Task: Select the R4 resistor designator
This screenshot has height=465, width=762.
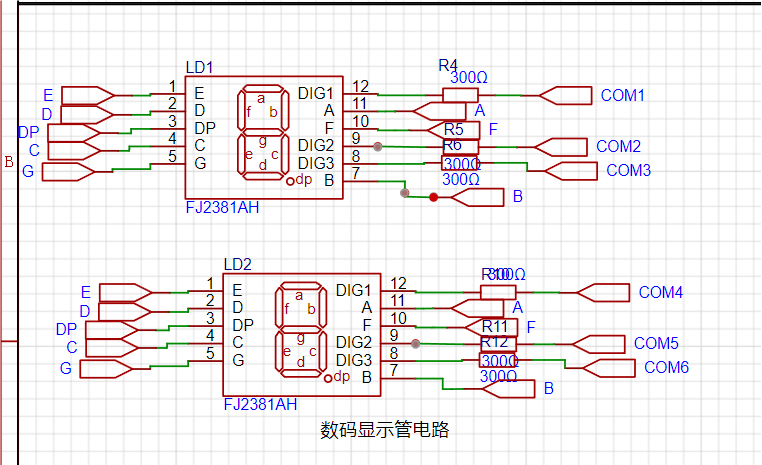Action: [448, 65]
